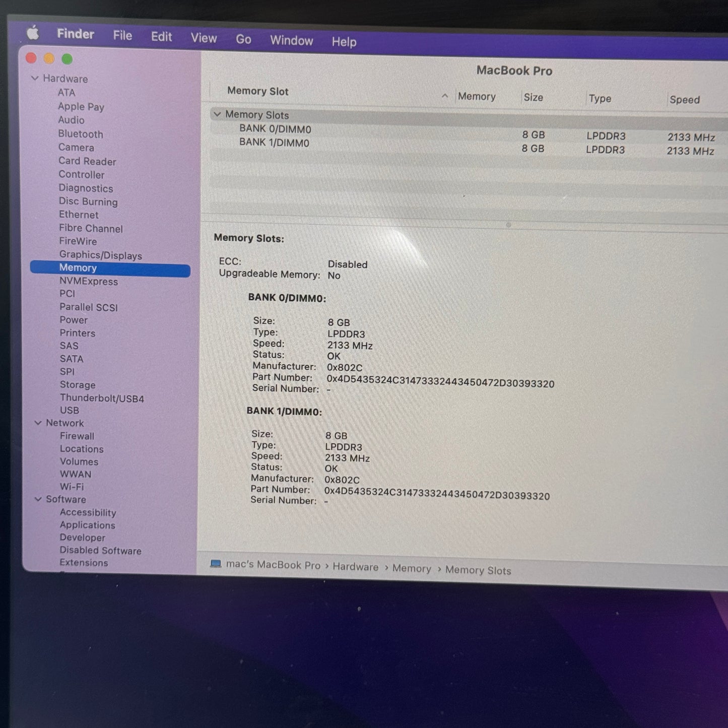Click mac's MacBook Pro in path bar
Screen dimensions: 728x728
click(x=273, y=565)
